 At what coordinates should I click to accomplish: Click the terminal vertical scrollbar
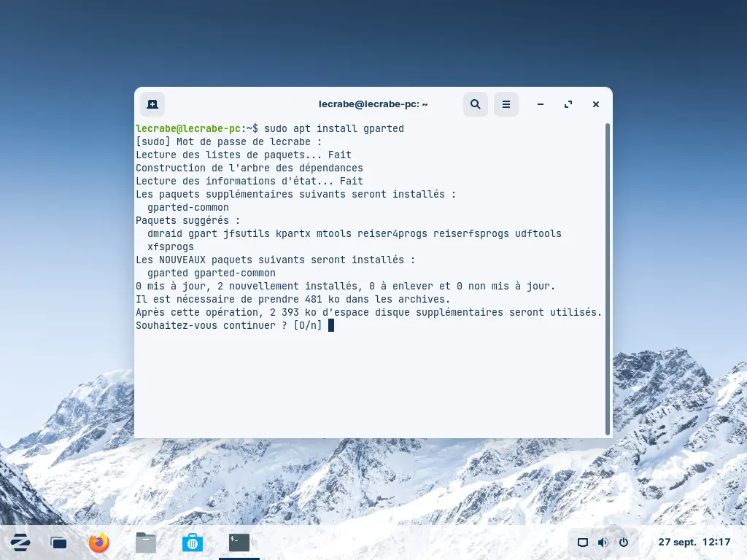pos(608,277)
